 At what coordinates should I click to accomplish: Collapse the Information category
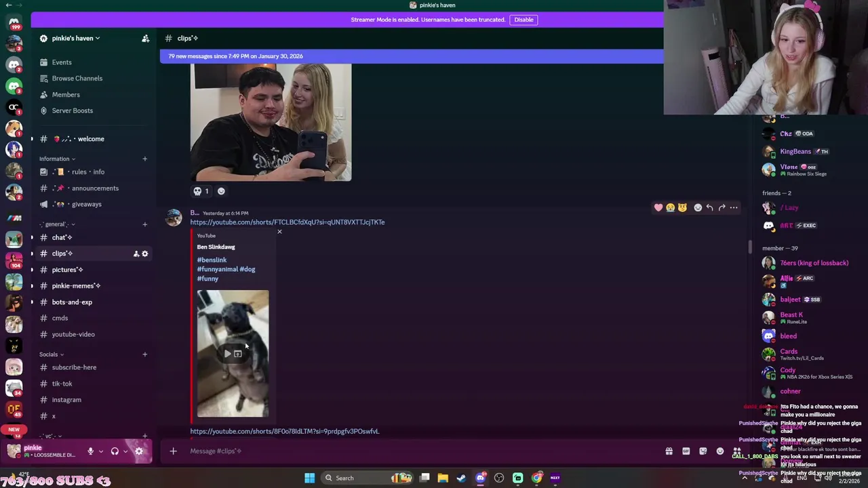tap(57, 159)
